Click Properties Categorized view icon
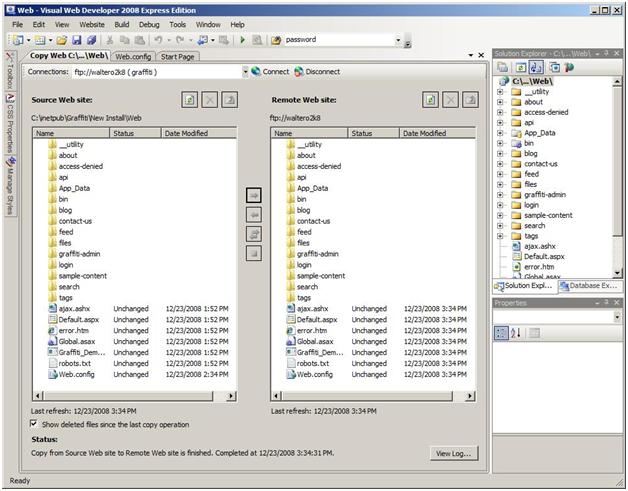628x491 pixels. click(x=501, y=333)
